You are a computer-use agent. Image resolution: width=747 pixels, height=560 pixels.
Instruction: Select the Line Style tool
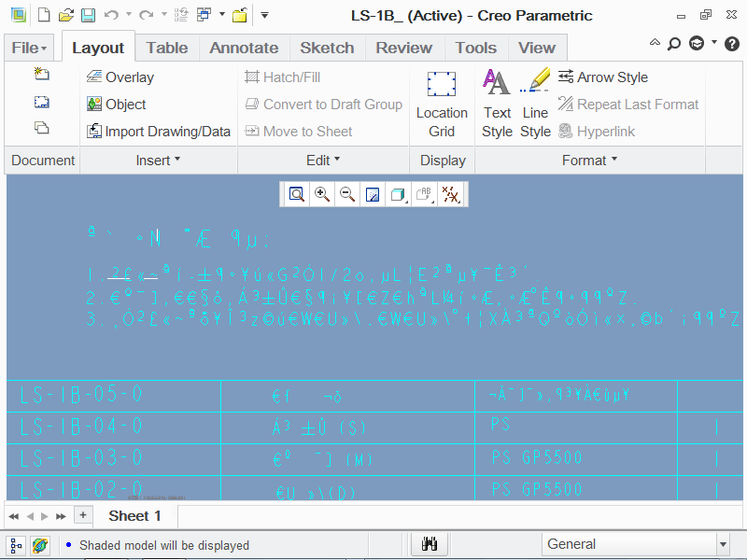[535, 104]
